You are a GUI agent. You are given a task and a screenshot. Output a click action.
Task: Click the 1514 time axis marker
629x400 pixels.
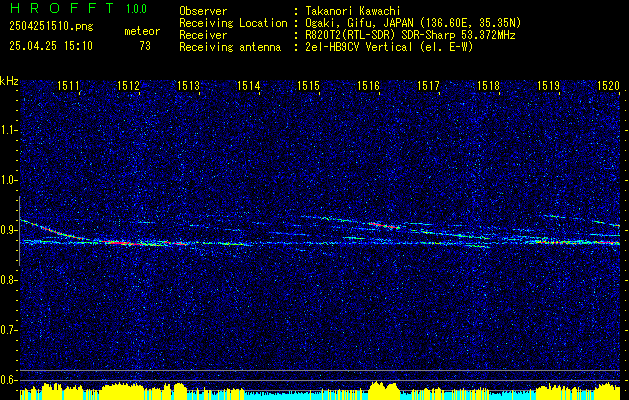(248, 85)
